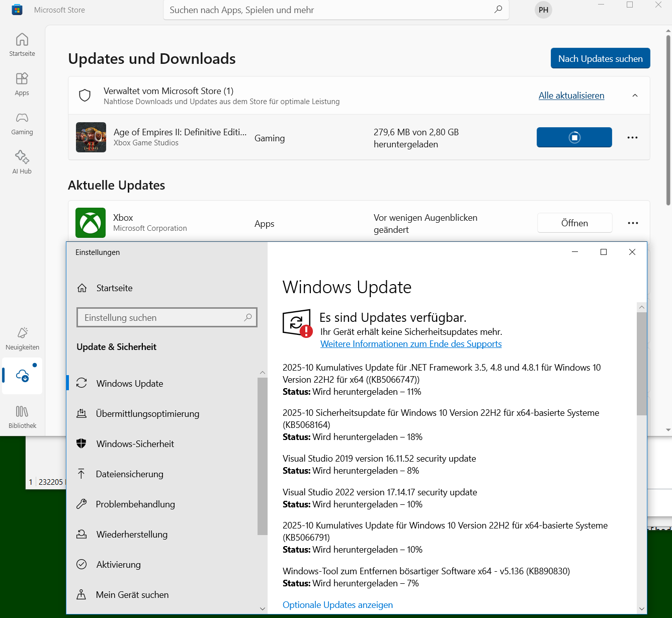Open the PH account avatar
The image size is (672, 618).
(543, 10)
